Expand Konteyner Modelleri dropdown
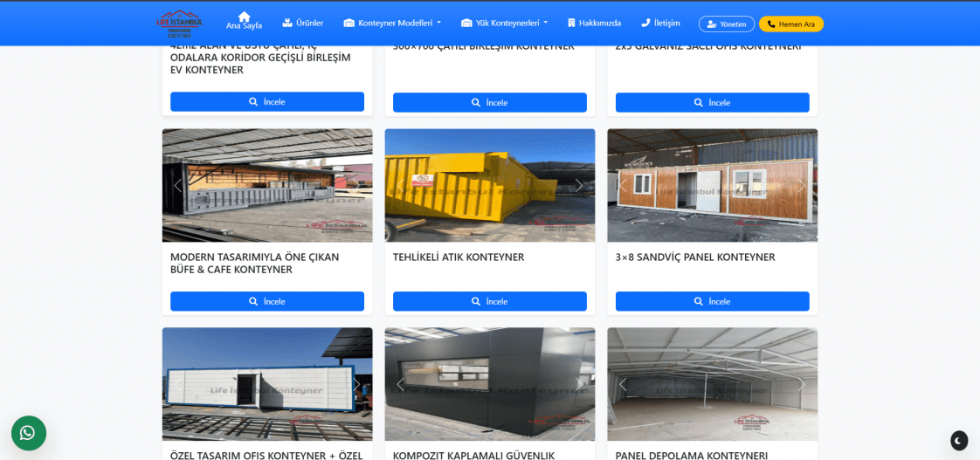 pos(392,23)
